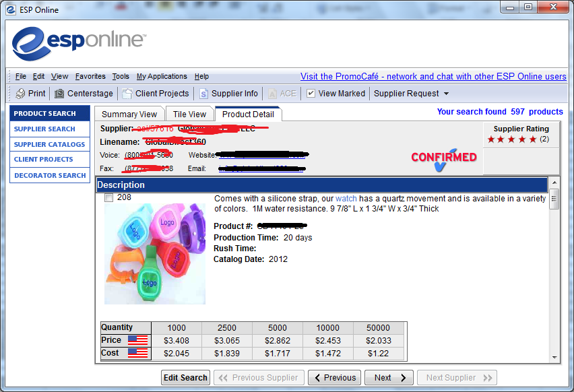
Task: Click the Next Supplier button
Action: tap(457, 377)
